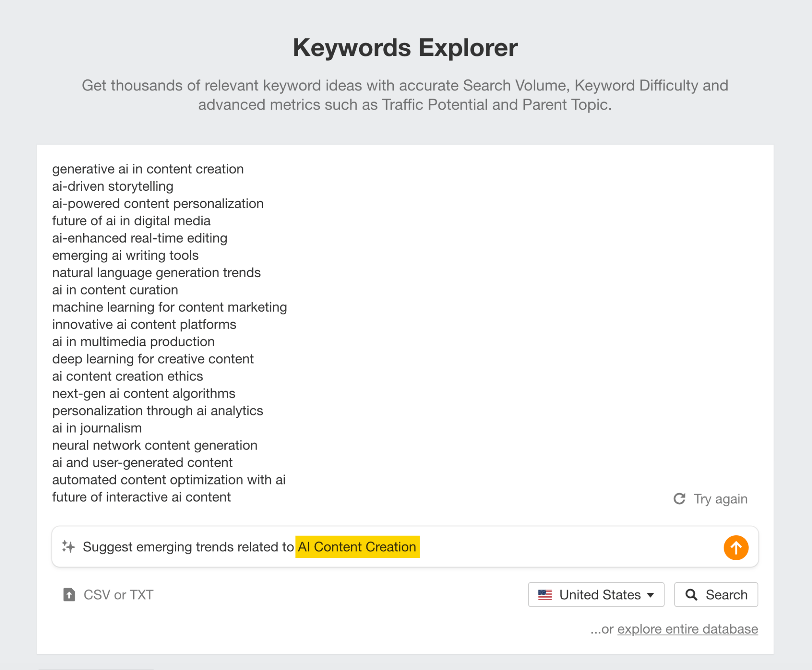Screen dimensions: 812x670
Task: Click the AI suggestions sparkle icon
Action: pos(67,547)
